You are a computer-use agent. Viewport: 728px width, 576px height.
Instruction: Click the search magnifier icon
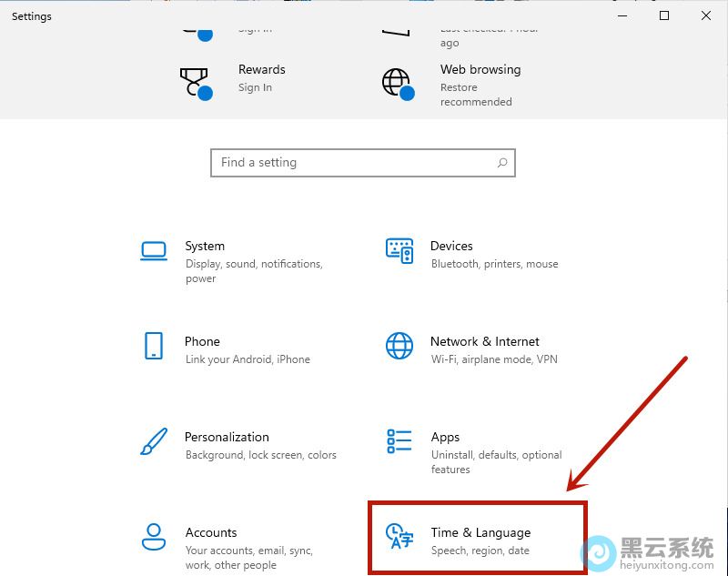coord(502,163)
